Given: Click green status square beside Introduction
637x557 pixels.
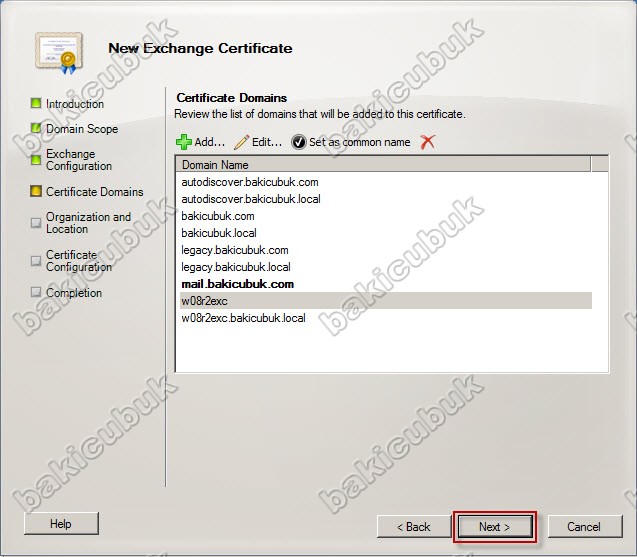Looking at the screenshot, I should 36,103.
